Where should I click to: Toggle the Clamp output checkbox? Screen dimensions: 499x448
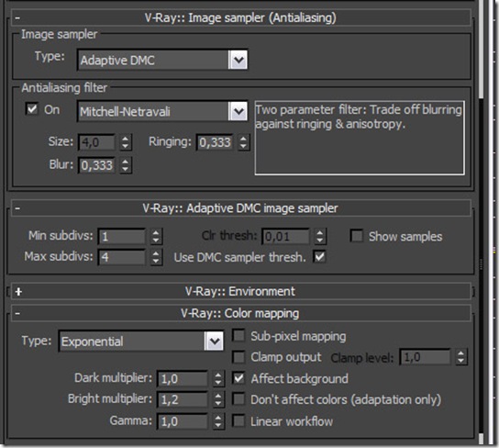[x=238, y=357]
